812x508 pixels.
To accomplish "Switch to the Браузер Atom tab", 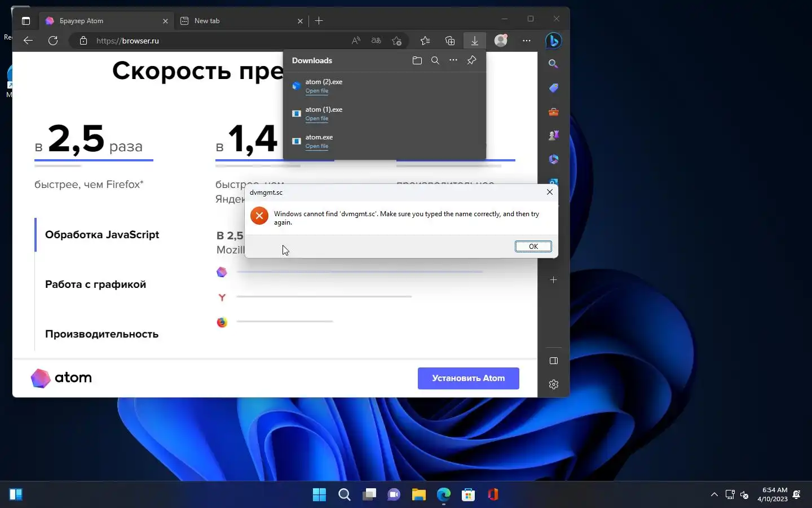I will click(x=106, y=21).
